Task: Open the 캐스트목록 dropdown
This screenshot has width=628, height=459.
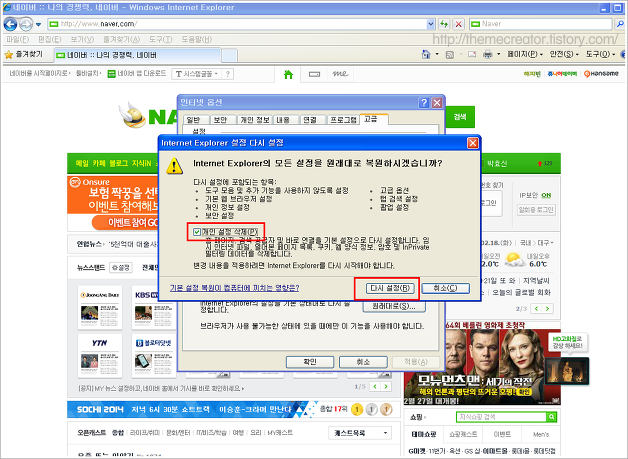Action: 360,433
